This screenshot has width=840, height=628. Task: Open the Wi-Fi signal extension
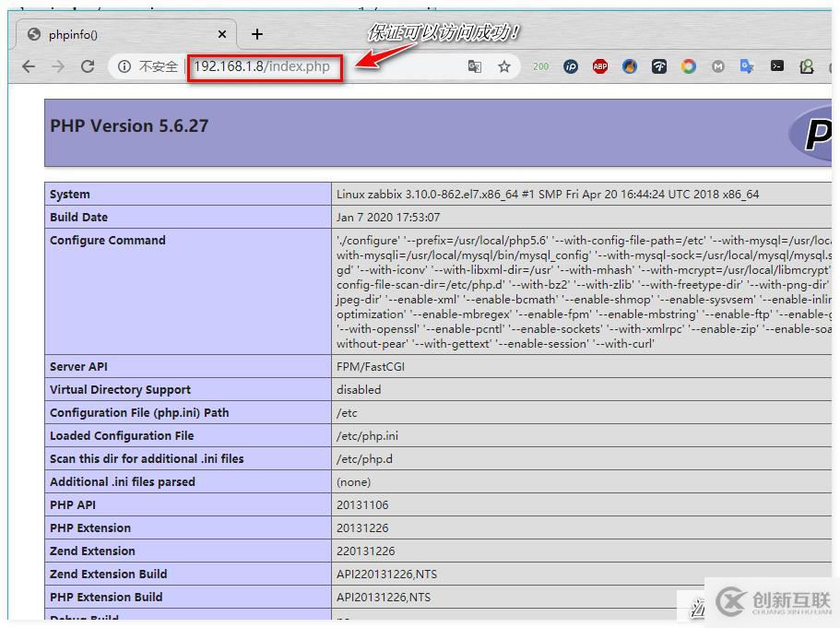point(659,66)
